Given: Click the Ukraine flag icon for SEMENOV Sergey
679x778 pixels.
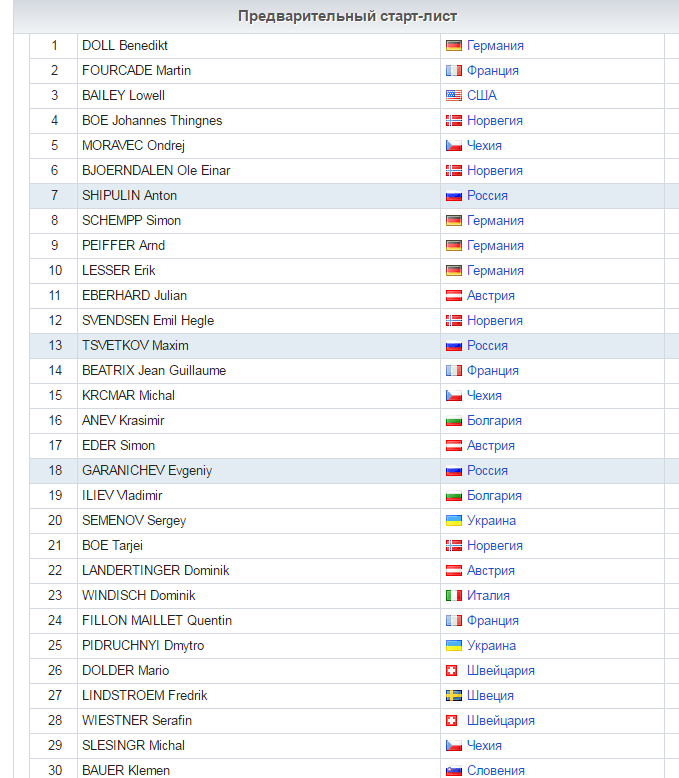Looking at the screenshot, I should click(454, 520).
